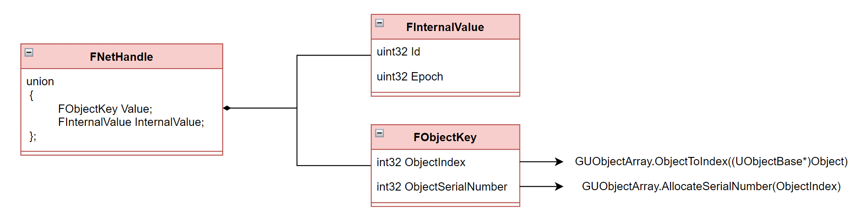Click the int32 ObjectSerialNumber field row
868x219 pixels.
click(445, 187)
